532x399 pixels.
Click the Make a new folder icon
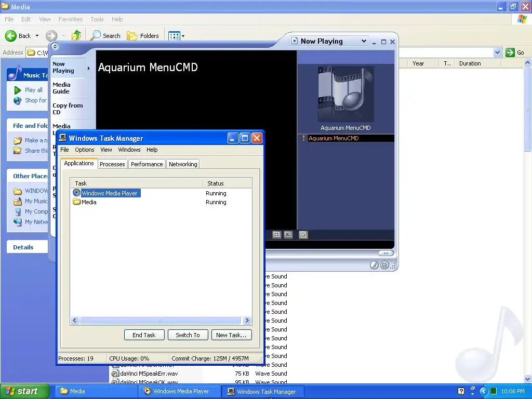(x=18, y=140)
